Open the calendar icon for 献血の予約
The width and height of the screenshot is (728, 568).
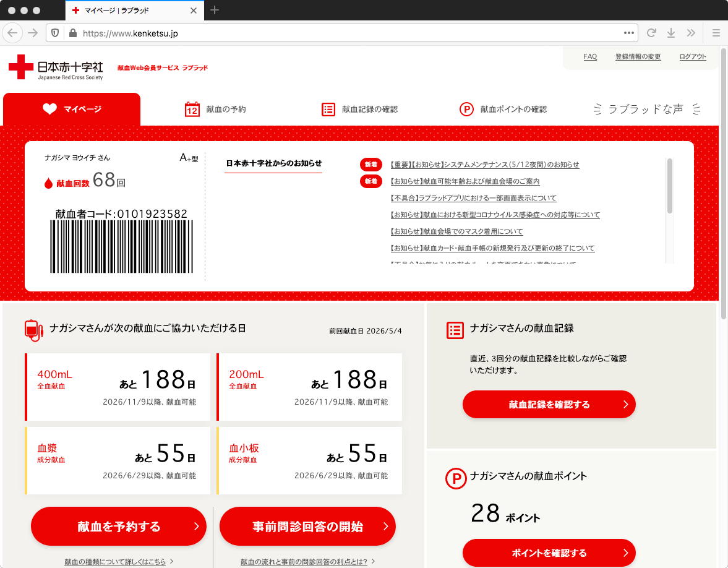pyautogui.click(x=192, y=109)
